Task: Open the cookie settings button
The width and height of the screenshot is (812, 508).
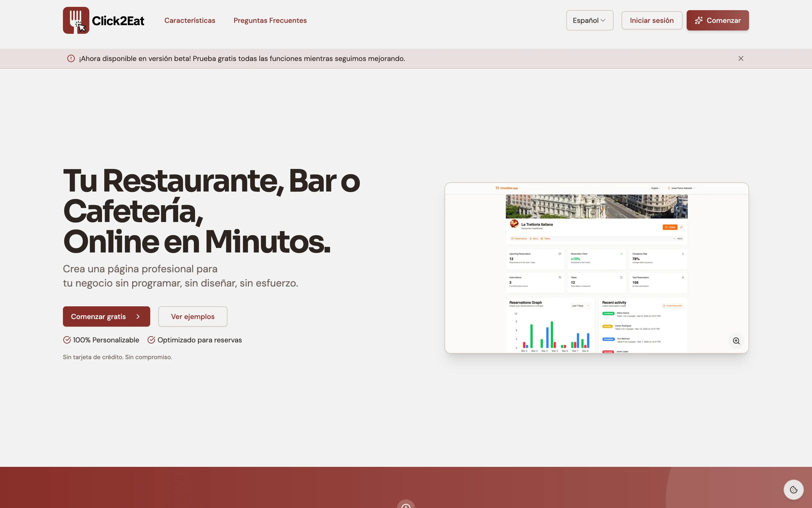Action: (x=793, y=490)
